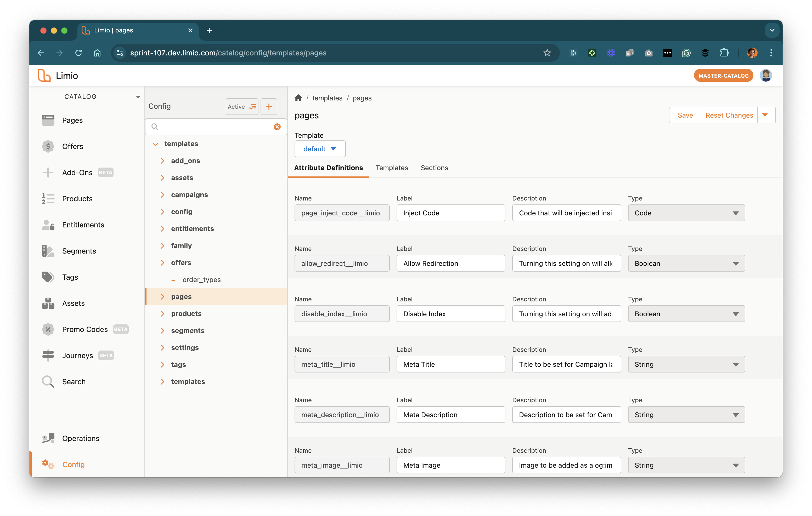The height and width of the screenshot is (516, 812).
Task: Open the default Template dropdown
Action: coord(320,149)
